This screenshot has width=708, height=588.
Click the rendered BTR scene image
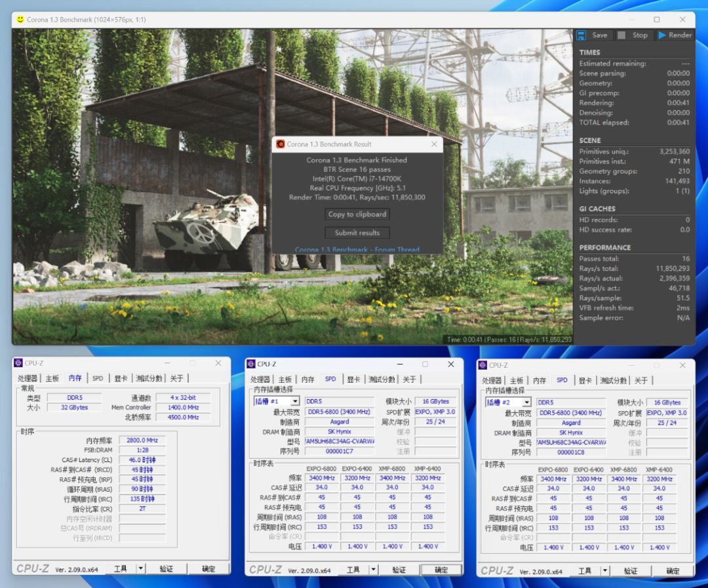[x=292, y=187]
